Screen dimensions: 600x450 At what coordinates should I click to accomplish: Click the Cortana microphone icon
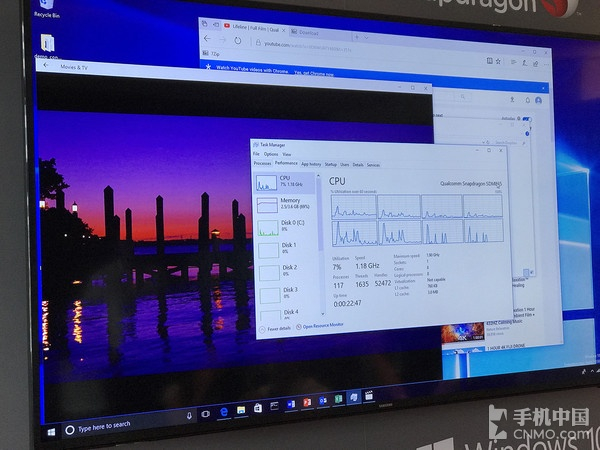pyautogui.click(x=189, y=416)
